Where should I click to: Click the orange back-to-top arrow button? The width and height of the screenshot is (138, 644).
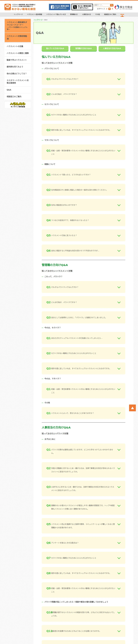[x=133, y=408]
